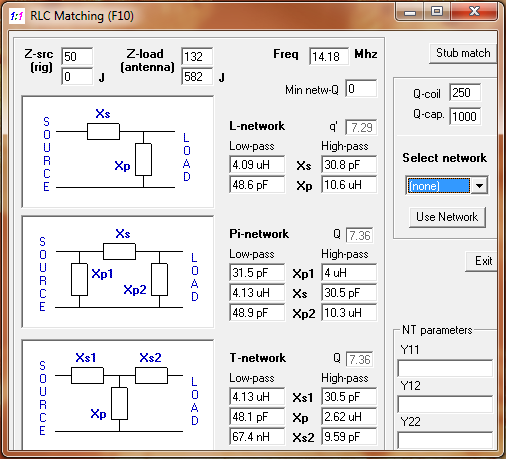The width and height of the screenshot is (506, 459).
Task: Focus the Z-src resistance field showing 50
Action: [x=77, y=56]
